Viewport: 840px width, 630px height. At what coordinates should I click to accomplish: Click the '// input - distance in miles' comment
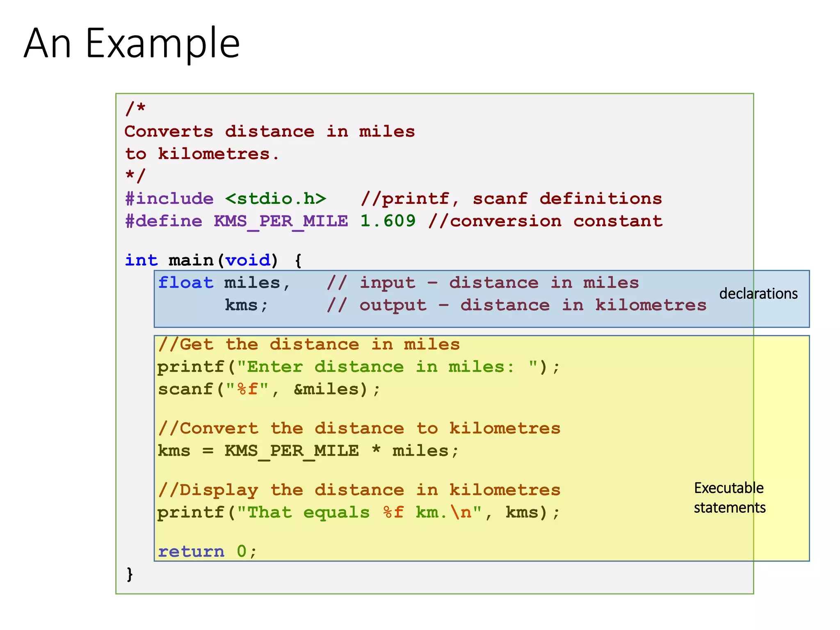coord(483,283)
